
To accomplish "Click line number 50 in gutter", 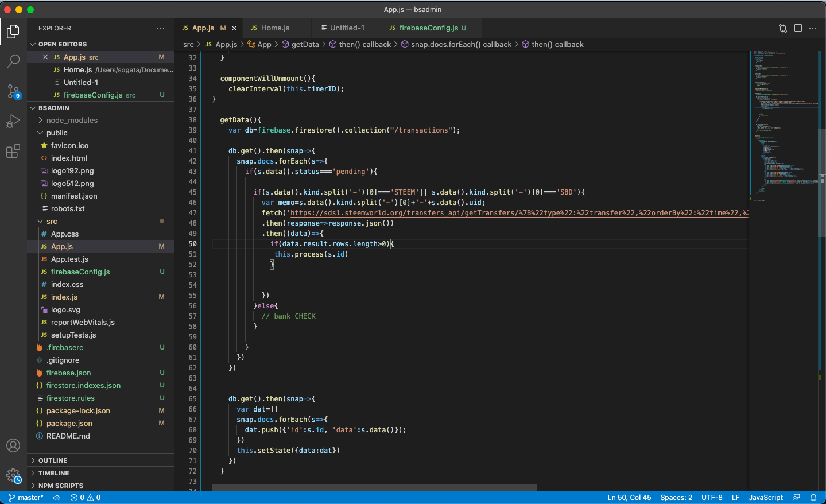I will pyautogui.click(x=192, y=244).
